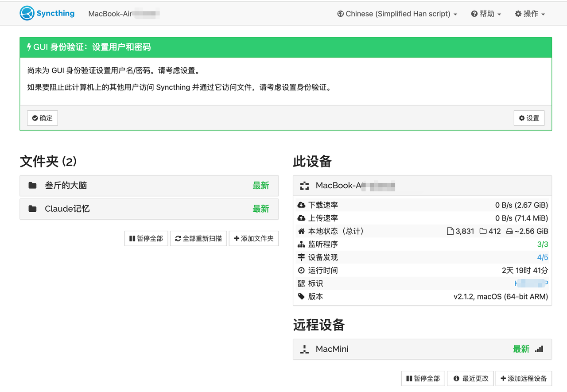Click the sitemap icon by 监听程序
The image size is (567, 392).
(x=301, y=244)
